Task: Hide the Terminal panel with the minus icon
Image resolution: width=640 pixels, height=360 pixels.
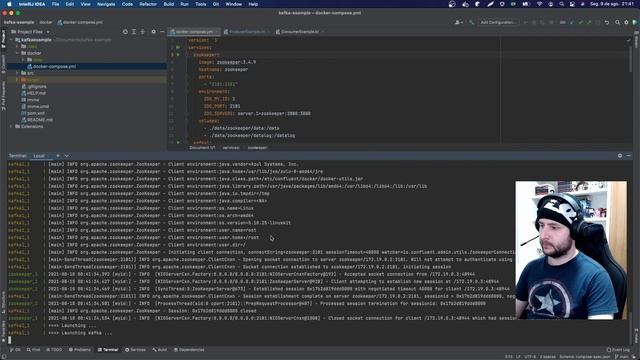Action: click(x=628, y=156)
